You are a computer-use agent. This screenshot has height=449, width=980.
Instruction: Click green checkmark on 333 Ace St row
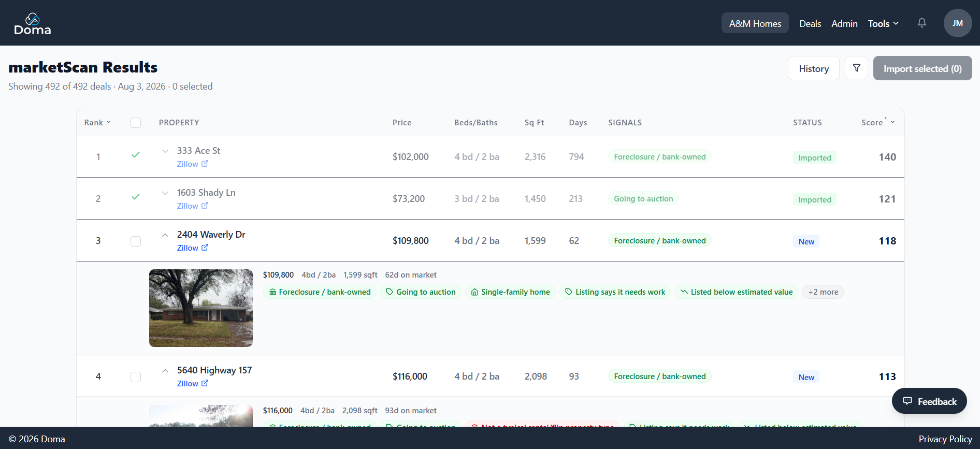click(136, 155)
